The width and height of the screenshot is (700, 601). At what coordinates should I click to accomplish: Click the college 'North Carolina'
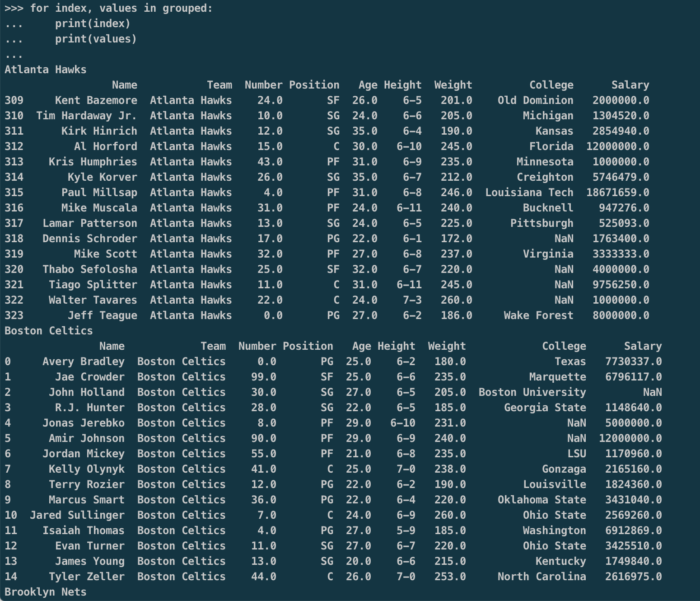(x=542, y=577)
